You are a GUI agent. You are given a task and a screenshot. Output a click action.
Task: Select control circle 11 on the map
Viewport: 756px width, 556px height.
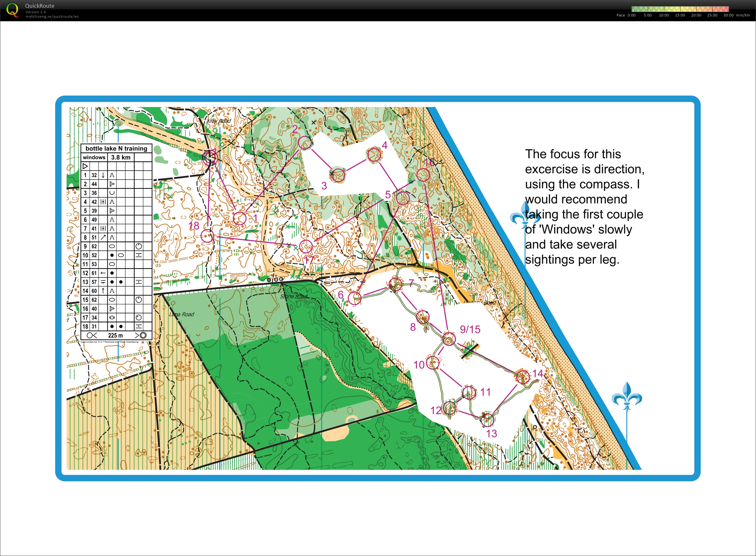[x=469, y=393]
